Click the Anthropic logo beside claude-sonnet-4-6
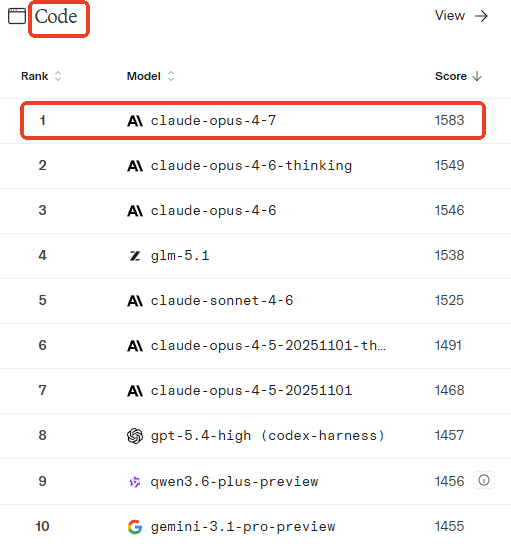The width and height of the screenshot is (511, 549). pyautogui.click(x=135, y=301)
